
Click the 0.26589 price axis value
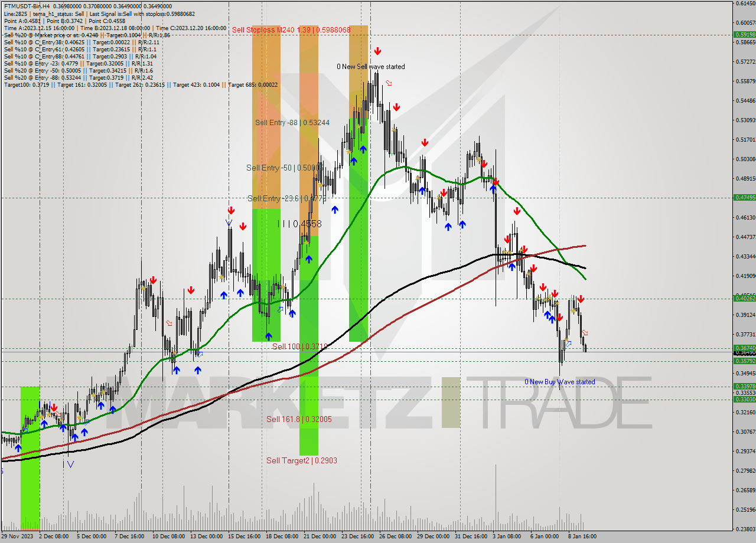point(745,490)
